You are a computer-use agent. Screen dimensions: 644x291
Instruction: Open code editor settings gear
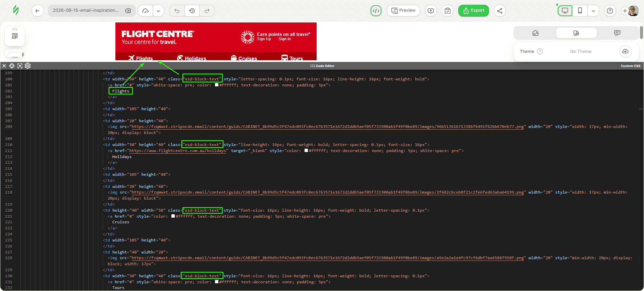28,66
